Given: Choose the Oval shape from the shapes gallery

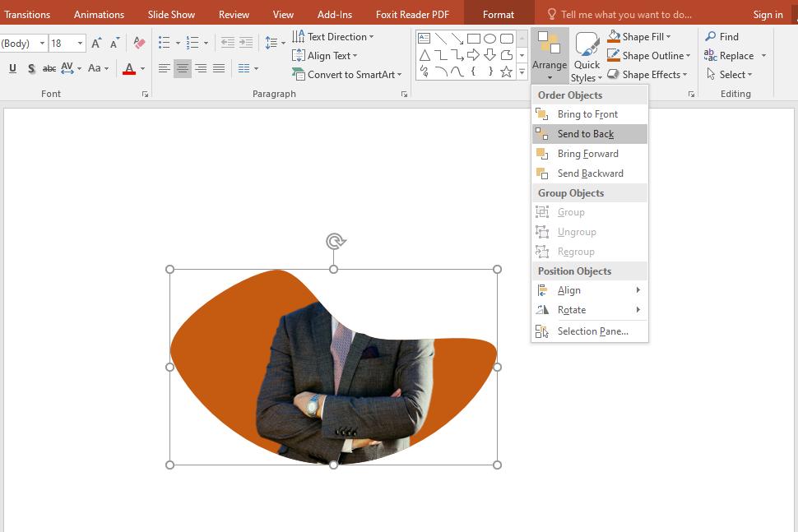Looking at the screenshot, I should point(491,38).
